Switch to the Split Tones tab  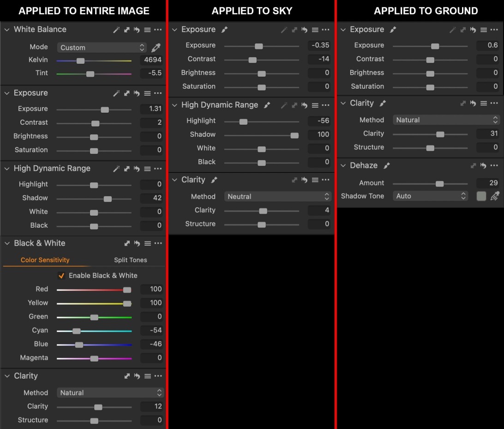(x=130, y=260)
